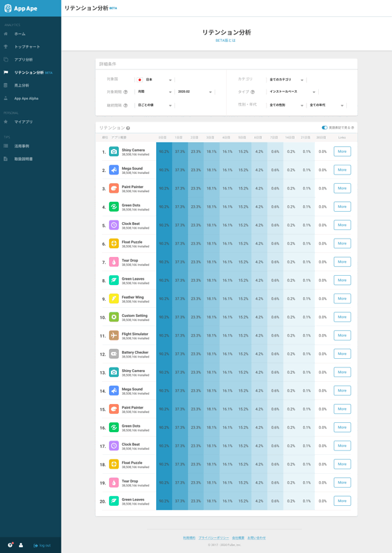The height and width of the screenshot is (553, 392).
Task: Click the Custom Setting app name
Action: (135, 316)
